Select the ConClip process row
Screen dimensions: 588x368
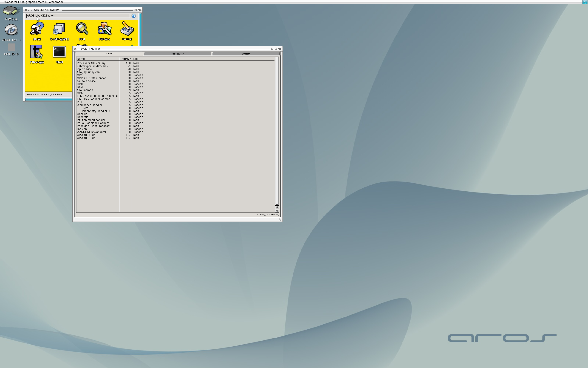175,114
